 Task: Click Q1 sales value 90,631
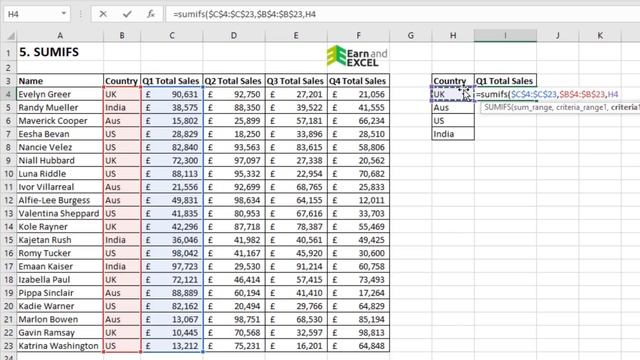pos(172,94)
